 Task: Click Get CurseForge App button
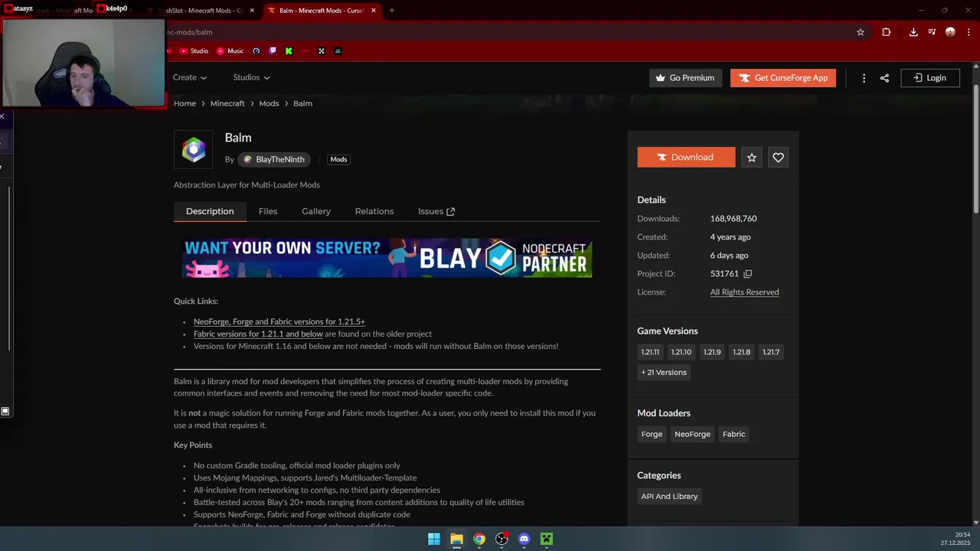pos(783,77)
